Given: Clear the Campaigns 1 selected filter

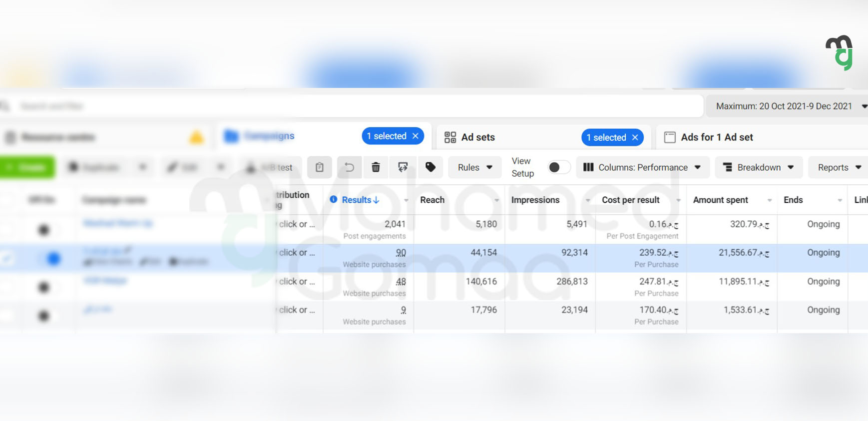Looking at the screenshot, I should tap(416, 136).
